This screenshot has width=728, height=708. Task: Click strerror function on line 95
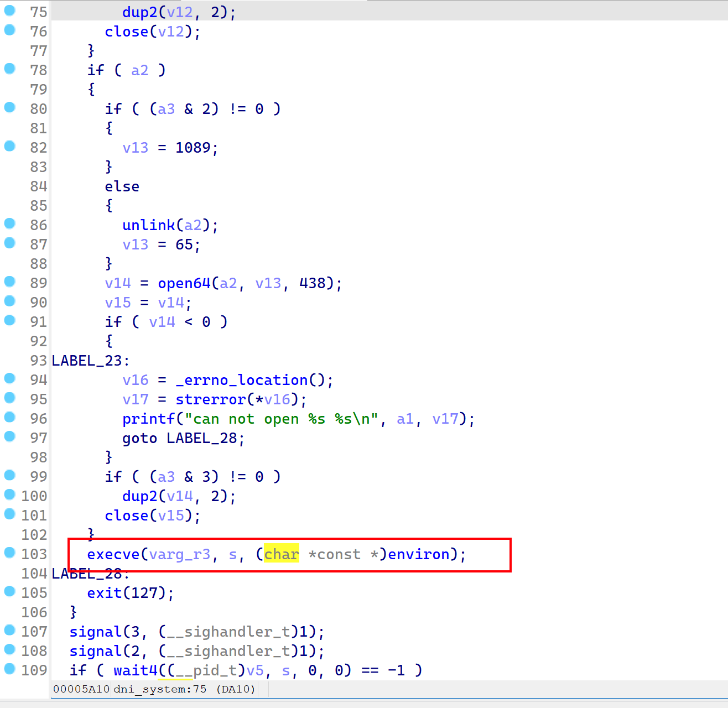point(211,399)
